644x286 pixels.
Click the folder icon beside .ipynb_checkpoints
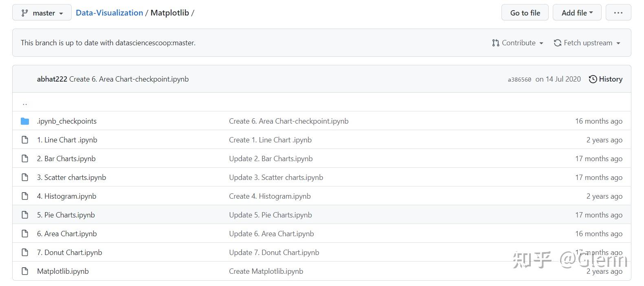(x=25, y=121)
